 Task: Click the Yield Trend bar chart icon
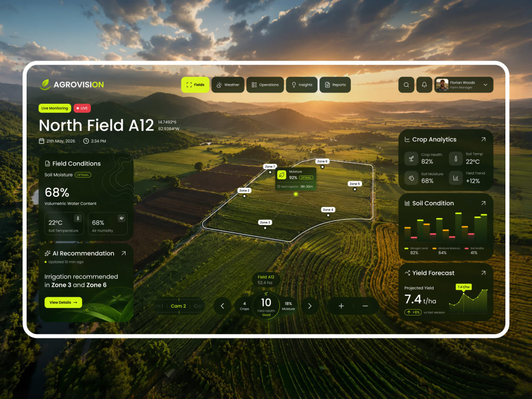point(456,178)
